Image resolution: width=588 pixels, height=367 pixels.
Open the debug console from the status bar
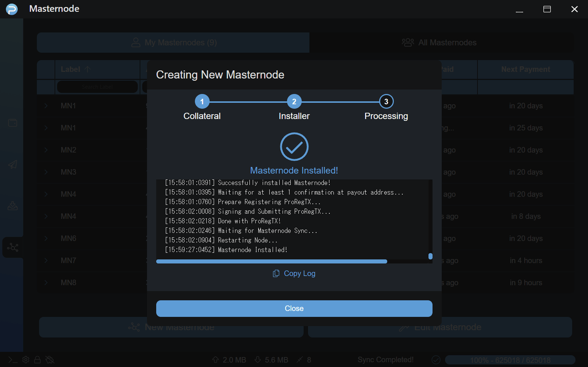pyautogui.click(x=13, y=360)
